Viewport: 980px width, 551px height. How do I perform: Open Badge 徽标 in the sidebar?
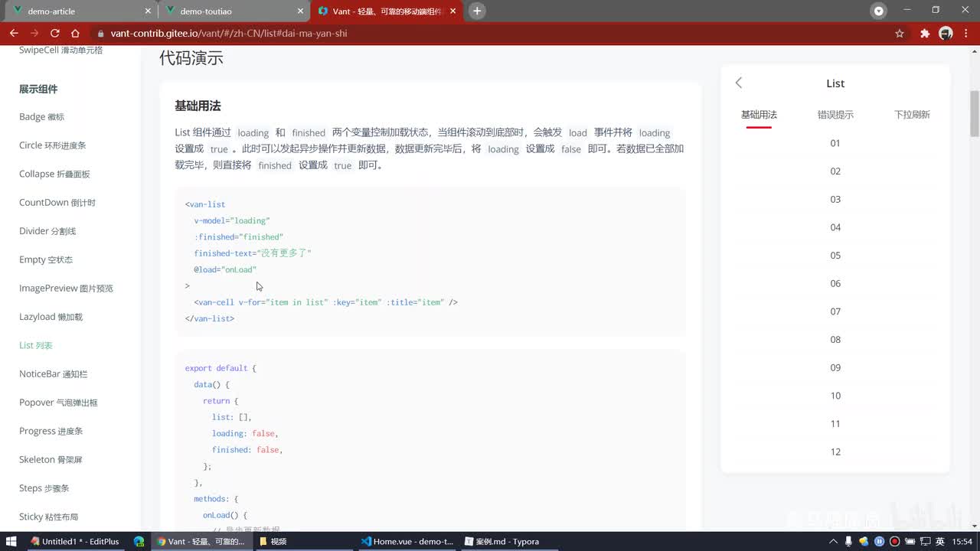[41, 117]
